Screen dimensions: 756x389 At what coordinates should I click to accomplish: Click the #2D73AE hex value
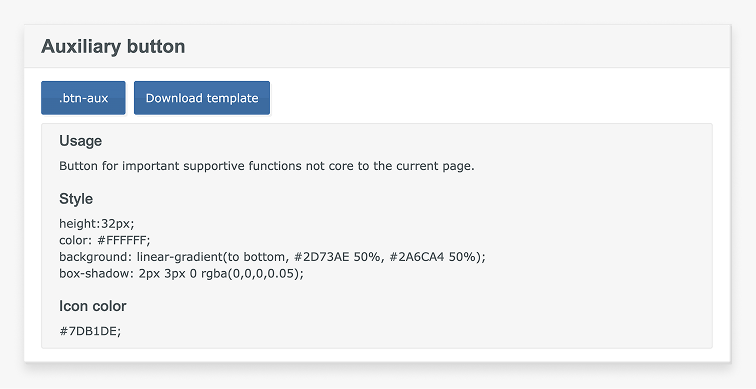tap(322, 256)
